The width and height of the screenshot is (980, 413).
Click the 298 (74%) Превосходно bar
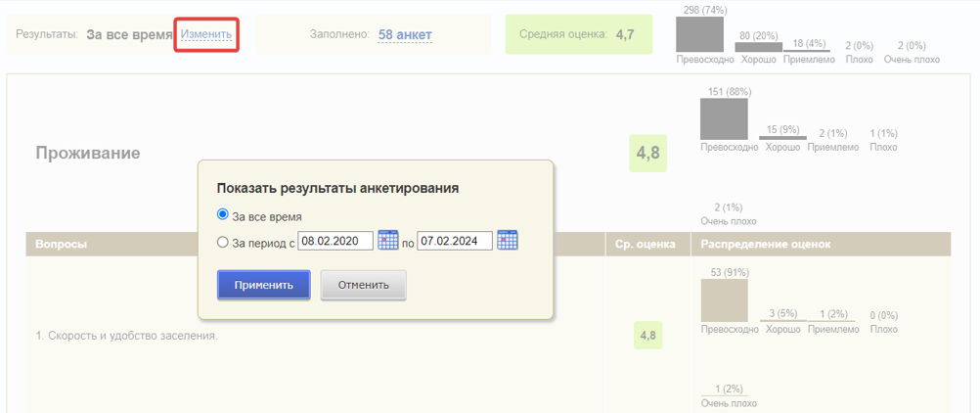pos(700,34)
